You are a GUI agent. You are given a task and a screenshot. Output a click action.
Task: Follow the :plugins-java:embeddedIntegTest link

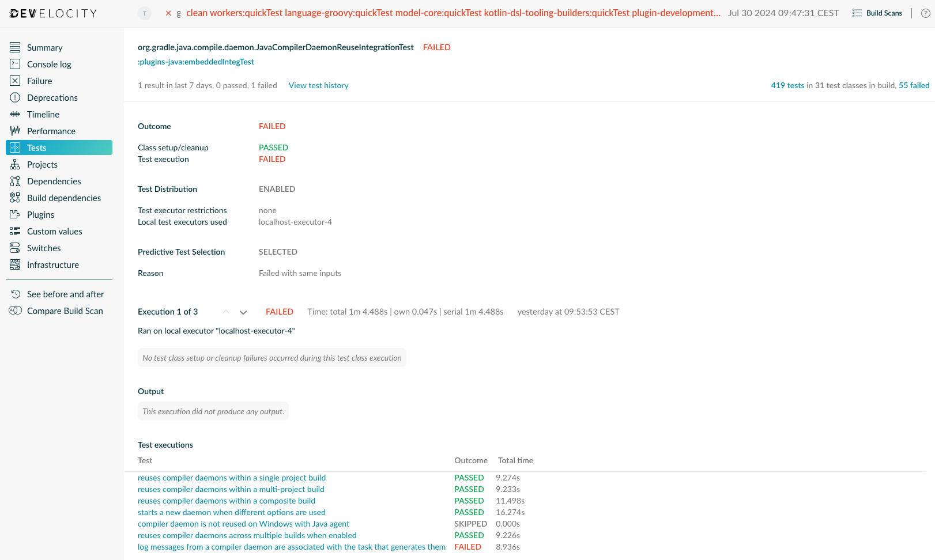pos(195,61)
